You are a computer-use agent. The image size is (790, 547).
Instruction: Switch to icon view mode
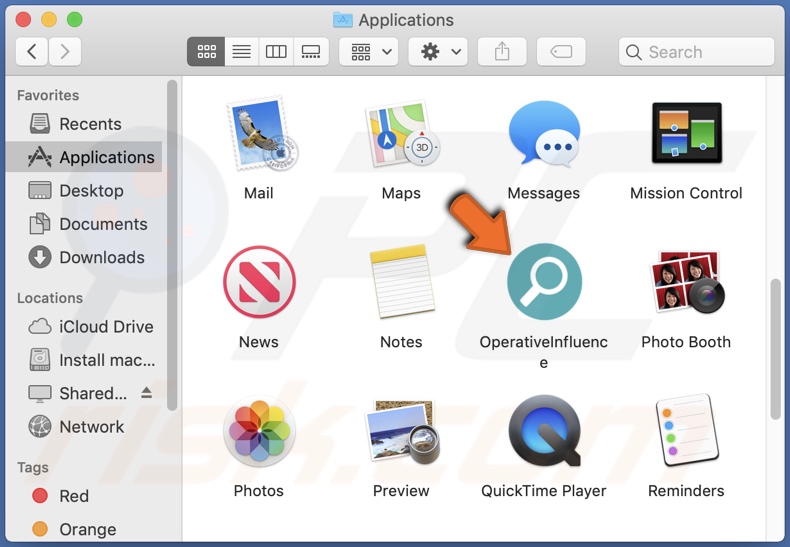207,52
